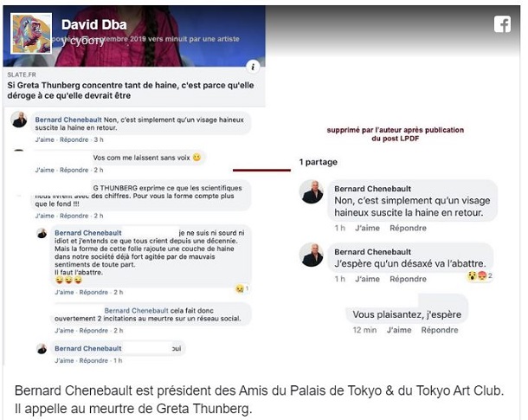
Task: Click Bernard Chenebault avatar beside first left comment
Action: 19,120
